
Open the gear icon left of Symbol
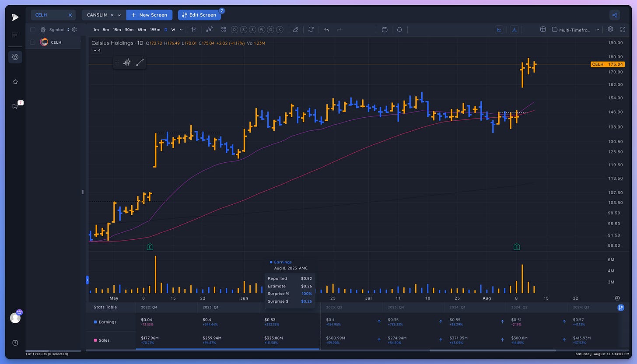point(43,30)
